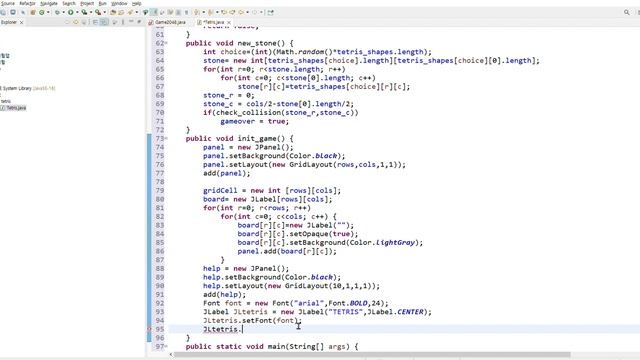Click the left arrow of the horizontal scrollbar
This screenshot has height=360, width=640.
[x=171, y=354]
